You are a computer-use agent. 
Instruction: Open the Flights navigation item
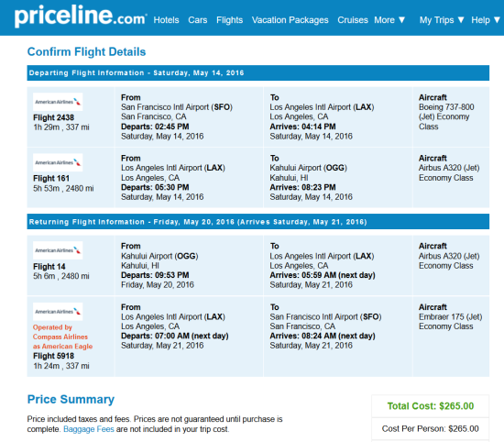(x=229, y=20)
